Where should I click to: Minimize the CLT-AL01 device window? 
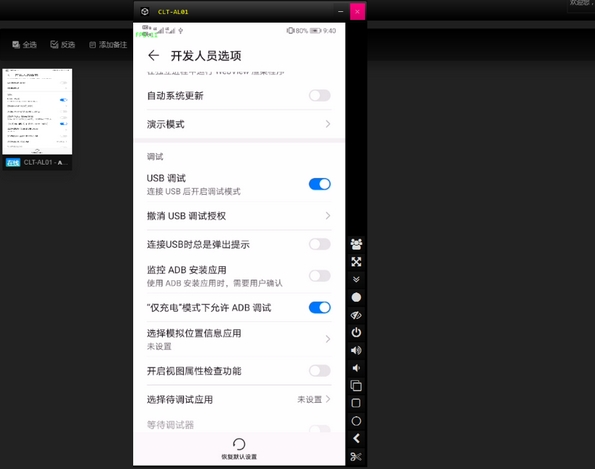(341, 11)
